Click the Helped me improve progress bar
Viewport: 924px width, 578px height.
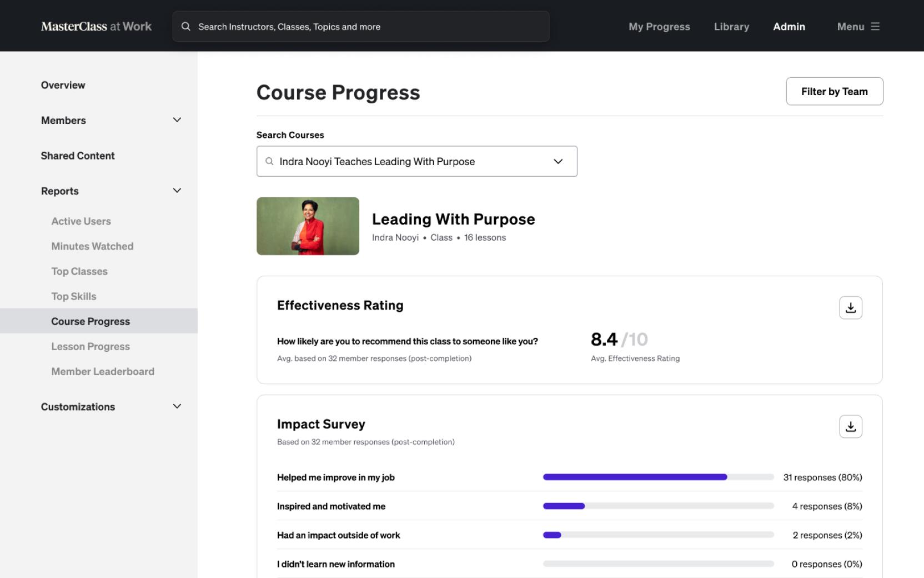[x=659, y=477]
